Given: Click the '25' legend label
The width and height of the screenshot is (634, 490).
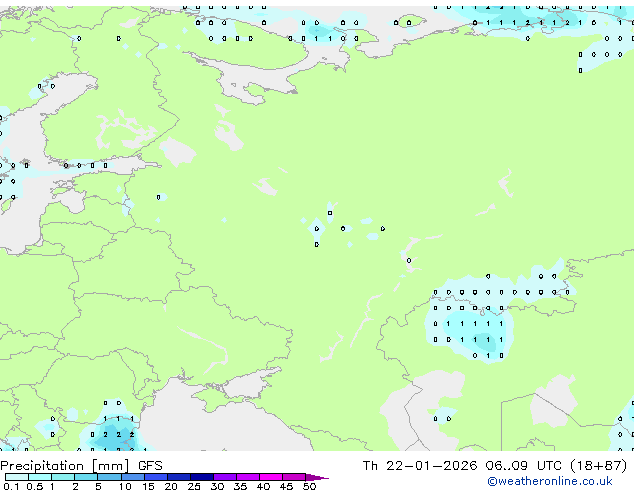Looking at the screenshot, I should (x=194, y=486).
